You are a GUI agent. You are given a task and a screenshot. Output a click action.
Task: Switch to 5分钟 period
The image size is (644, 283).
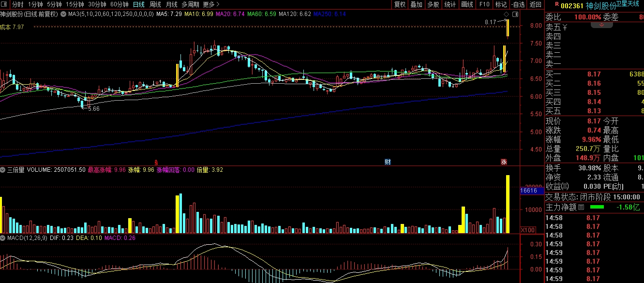point(54,4)
